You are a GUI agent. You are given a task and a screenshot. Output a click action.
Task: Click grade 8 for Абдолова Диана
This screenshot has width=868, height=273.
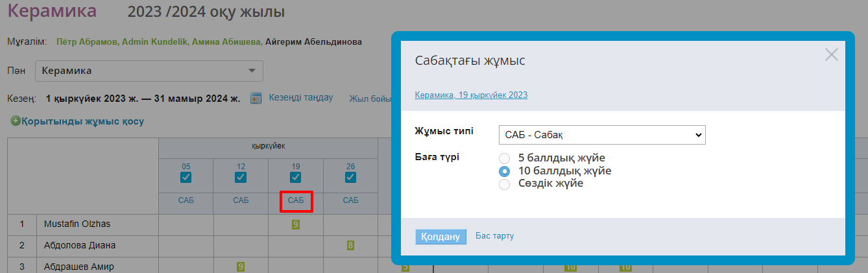point(350,246)
